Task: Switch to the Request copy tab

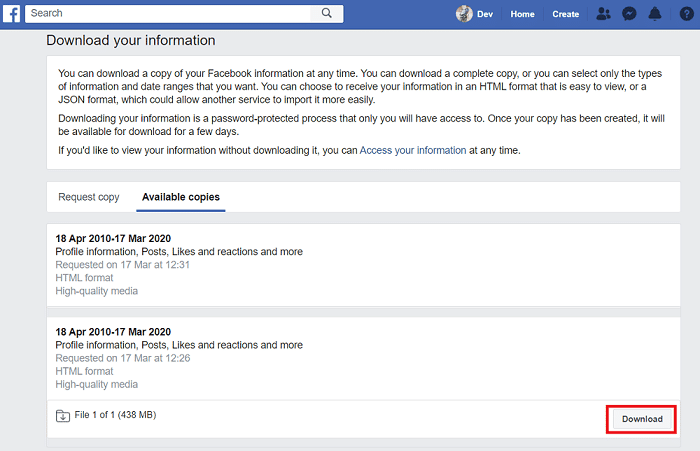Action: coord(89,197)
